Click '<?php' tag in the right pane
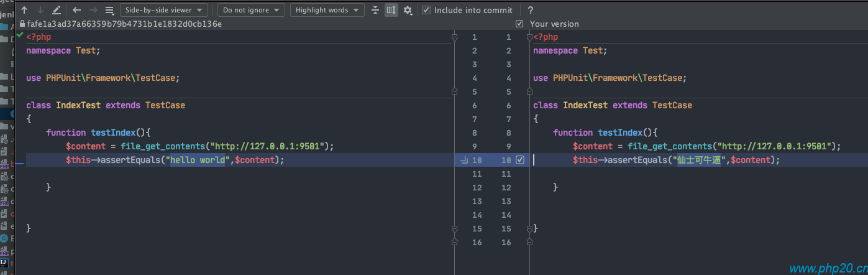Screen dimensions: 868x275 (546, 37)
